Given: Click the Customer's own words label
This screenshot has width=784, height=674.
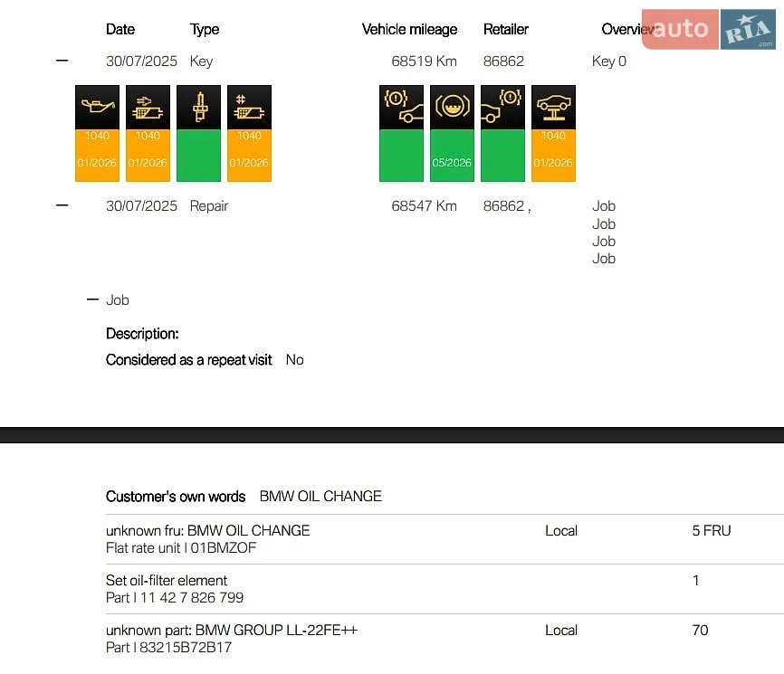Looking at the screenshot, I should click(x=176, y=496).
